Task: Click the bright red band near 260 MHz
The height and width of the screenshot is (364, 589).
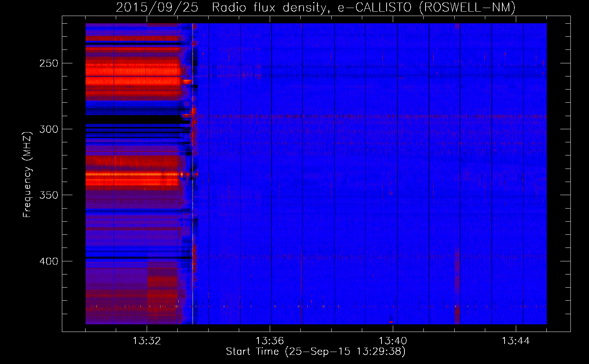Action: point(133,80)
